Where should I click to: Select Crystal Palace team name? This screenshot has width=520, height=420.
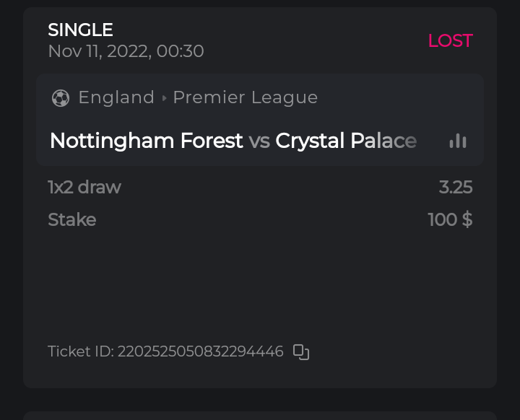(346, 141)
